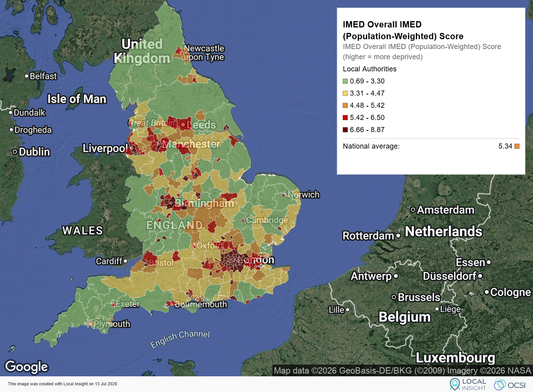Viewport: 533px width, 392px height.
Task: Click the Newcastle upon Tyne label
Action: 204,53
